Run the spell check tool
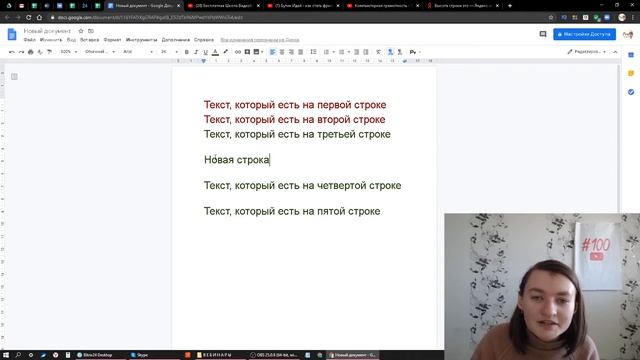This screenshot has height=360, width=640. [40, 52]
